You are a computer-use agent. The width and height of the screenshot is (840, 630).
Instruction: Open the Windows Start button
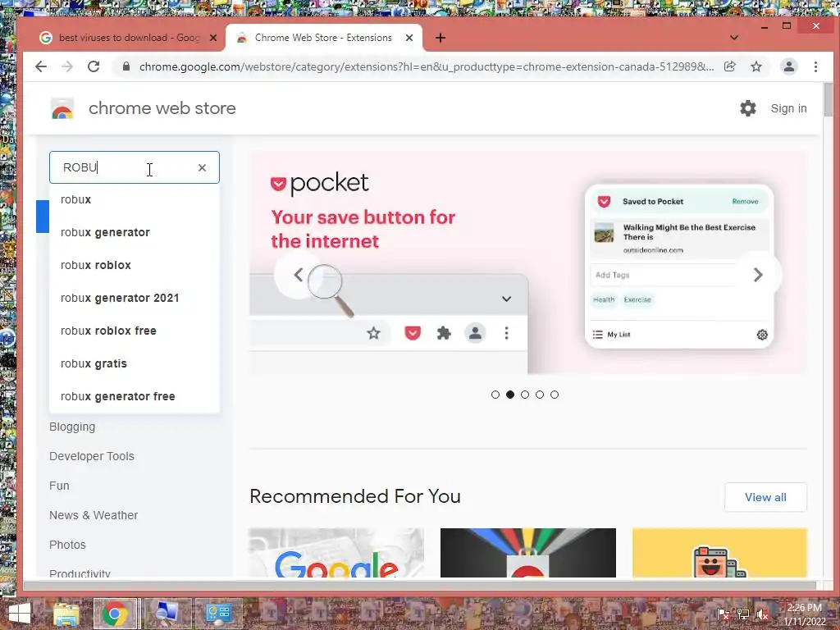20,614
